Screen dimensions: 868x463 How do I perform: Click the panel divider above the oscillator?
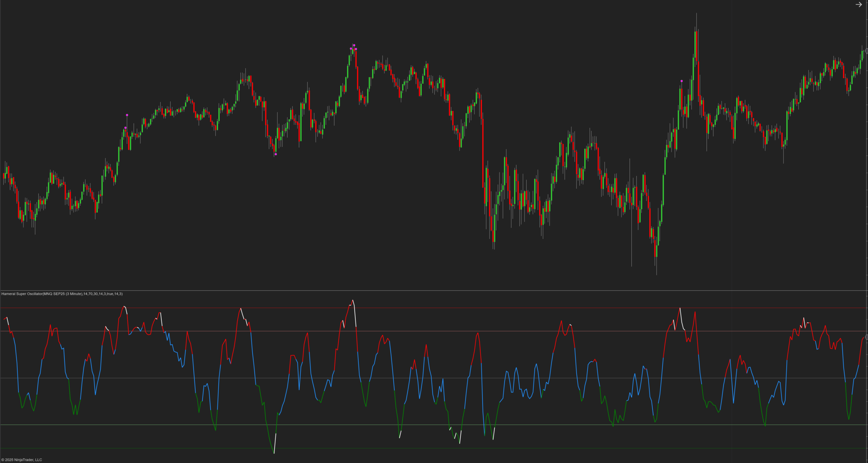pos(434,290)
